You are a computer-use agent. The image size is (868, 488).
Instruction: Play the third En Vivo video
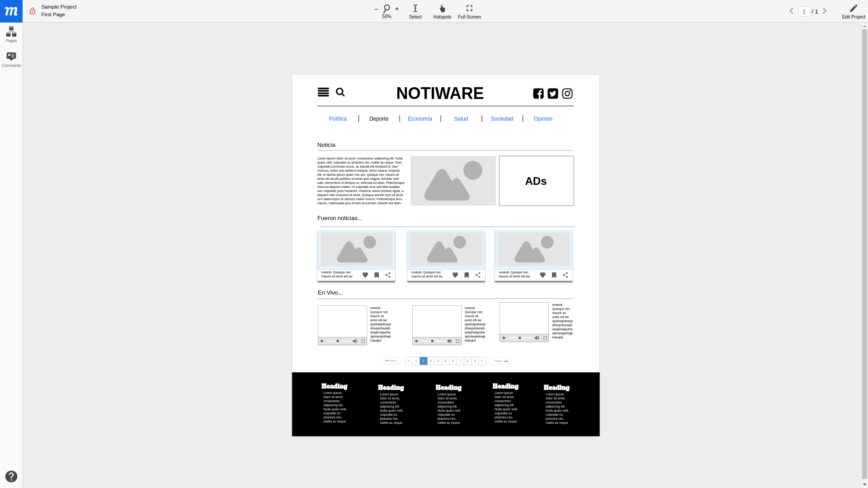point(504,338)
